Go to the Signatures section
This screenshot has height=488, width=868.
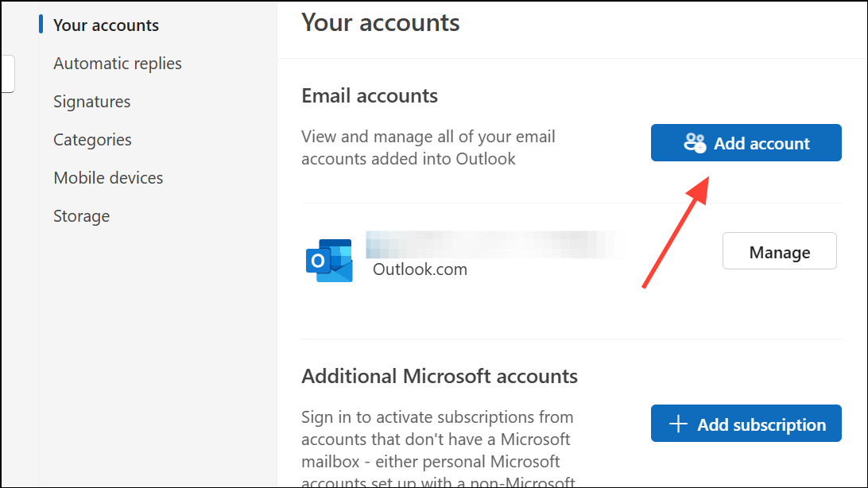92,102
